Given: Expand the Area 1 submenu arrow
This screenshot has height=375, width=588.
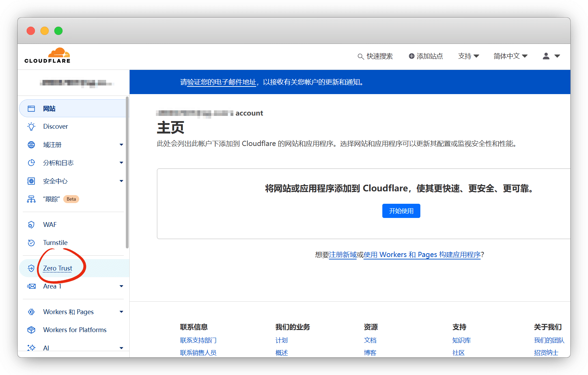Looking at the screenshot, I should coord(121,286).
